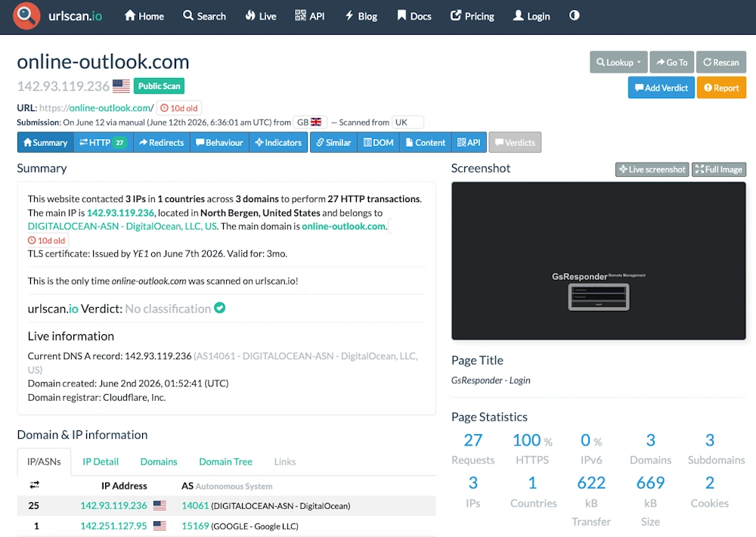Click the green verdict checkmark icon
Screen dimensions: 756x537
pyautogui.click(x=220, y=308)
